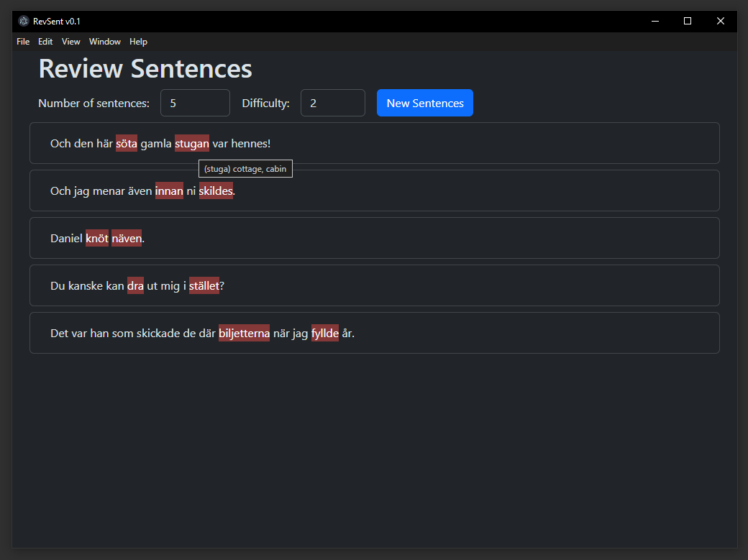Click highlighted word 'stugan'
Image resolution: width=748 pixels, height=560 pixels.
(192, 143)
